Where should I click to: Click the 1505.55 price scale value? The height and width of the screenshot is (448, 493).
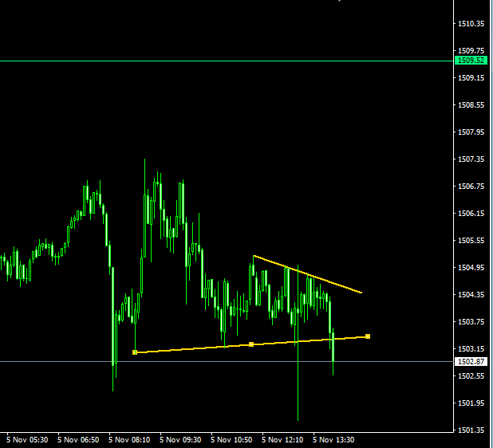point(471,240)
